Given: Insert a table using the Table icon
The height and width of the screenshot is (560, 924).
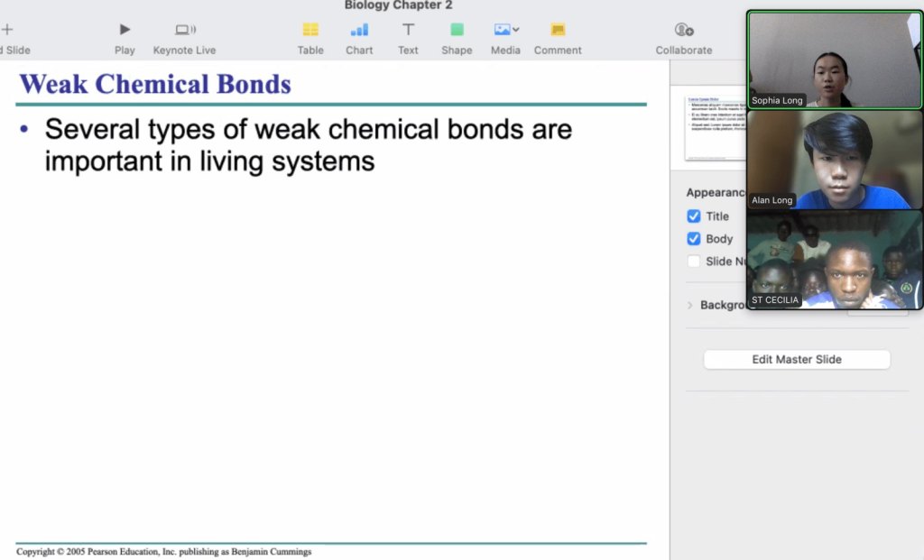Looking at the screenshot, I should (x=310, y=30).
